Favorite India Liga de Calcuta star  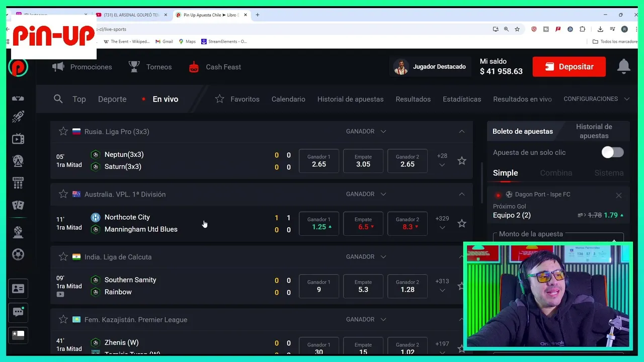pyautogui.click(x=63, y=257)
